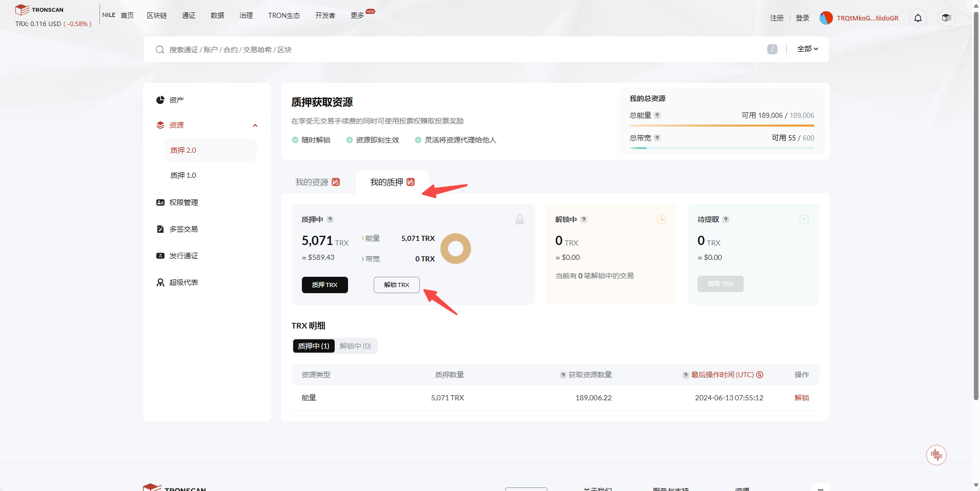The width and height of the screenshot is (980, 491).
Task: Click the search magnifier icon
Action: (x=160, y=50)
